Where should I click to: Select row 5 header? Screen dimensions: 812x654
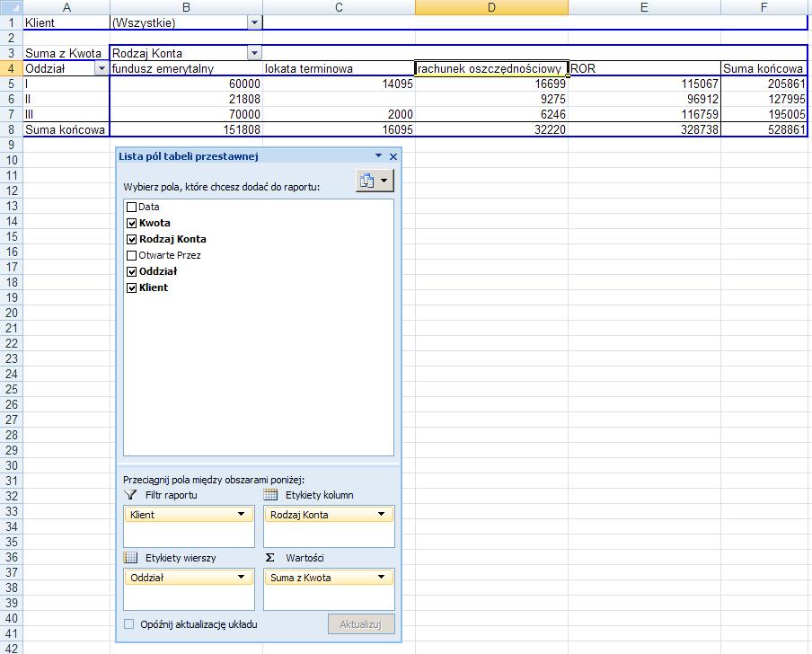(12, 84)
